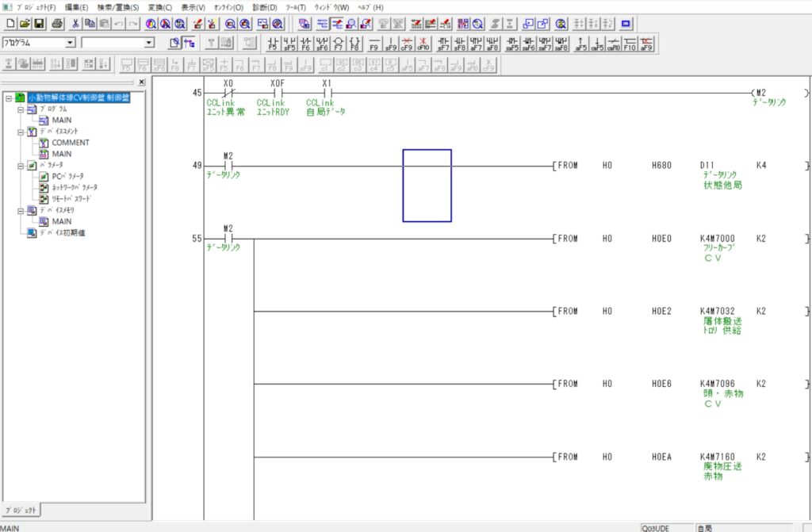Insert normally closed contact F6
Viewport: 812px width, 532px height.
(305, 42)
